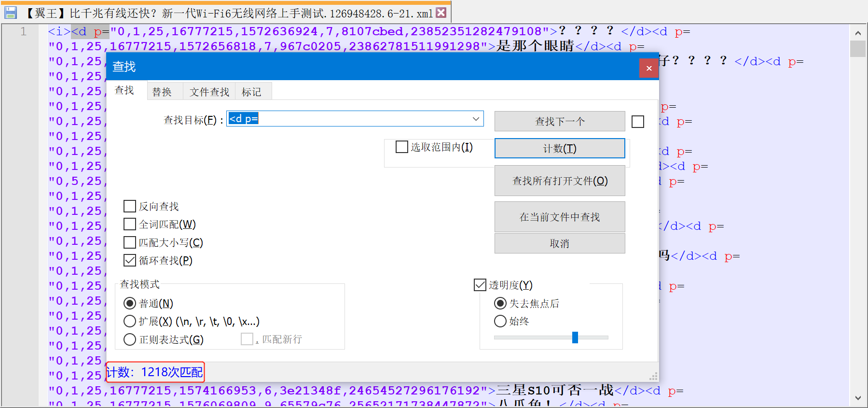Image resolution: width=868 pixels, height=408 pixels.
Task: Expand the 查找目标 history dropdown
Action: click(476, 119)
